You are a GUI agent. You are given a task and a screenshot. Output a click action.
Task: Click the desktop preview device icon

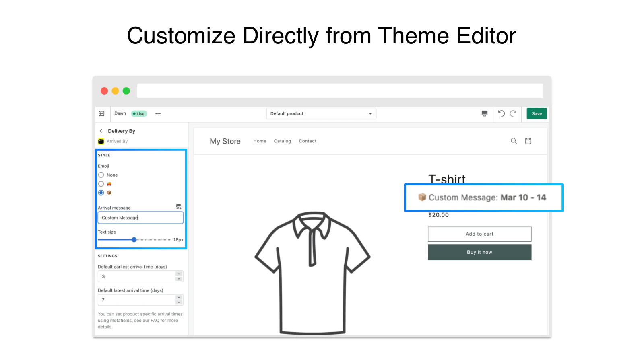tap(485, 113)
